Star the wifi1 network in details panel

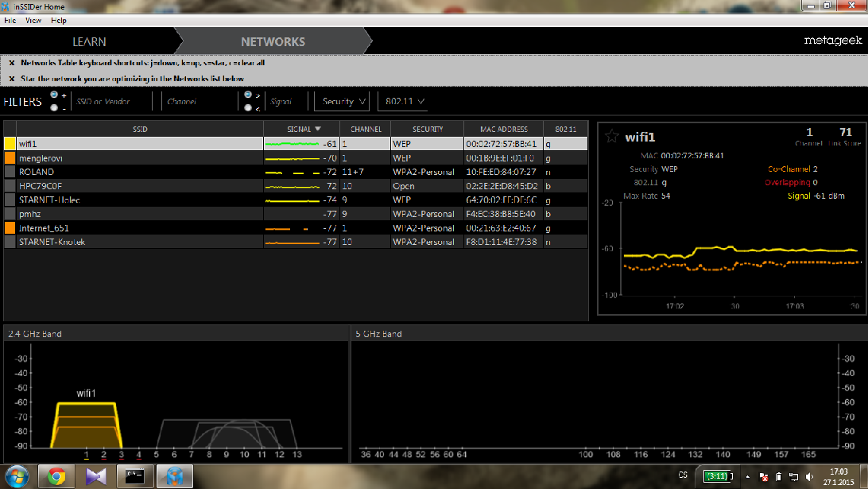(612, 137)
